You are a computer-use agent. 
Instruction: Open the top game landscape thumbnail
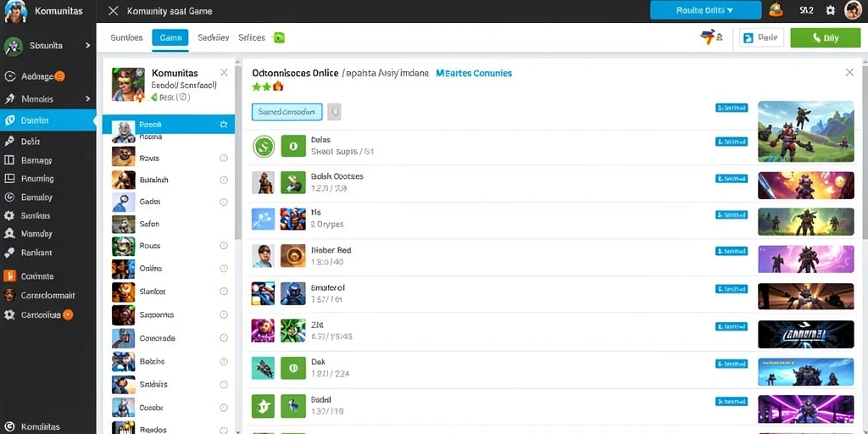click(x=805, y=131)
